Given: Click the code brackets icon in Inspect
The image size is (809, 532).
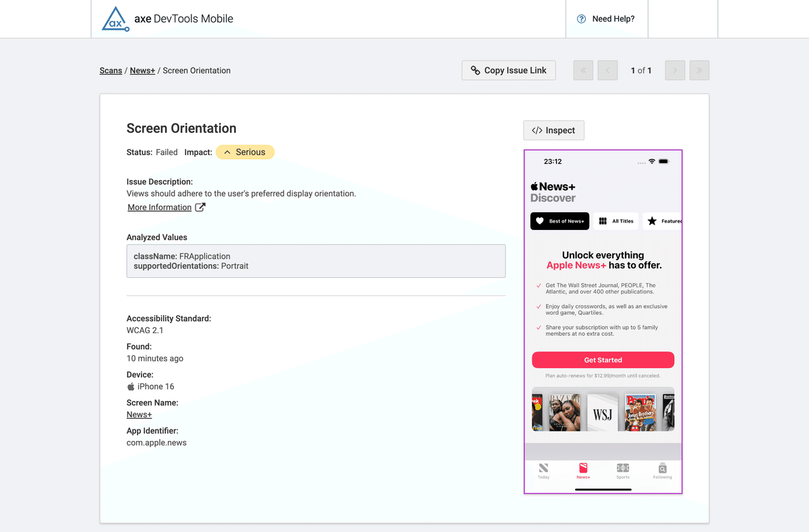Looking at the screenshot, I should [x=537, y=130].
